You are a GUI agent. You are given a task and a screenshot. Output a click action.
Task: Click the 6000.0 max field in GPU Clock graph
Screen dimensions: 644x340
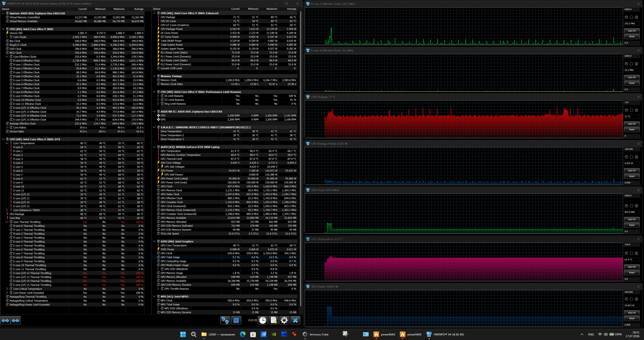coord(632,196)
